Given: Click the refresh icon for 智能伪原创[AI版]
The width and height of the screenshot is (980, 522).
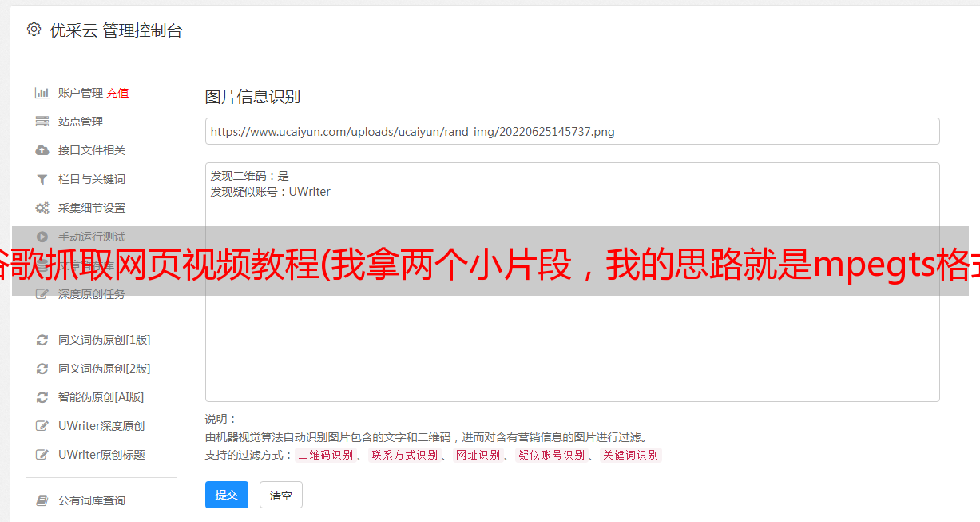Looking at the screenshot, I should [x=42, y=397].
